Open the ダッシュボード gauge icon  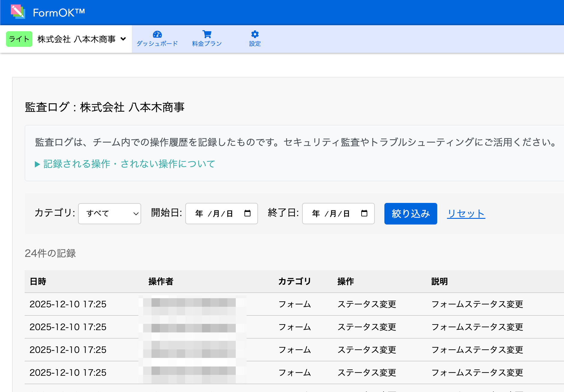coord(157,34)
